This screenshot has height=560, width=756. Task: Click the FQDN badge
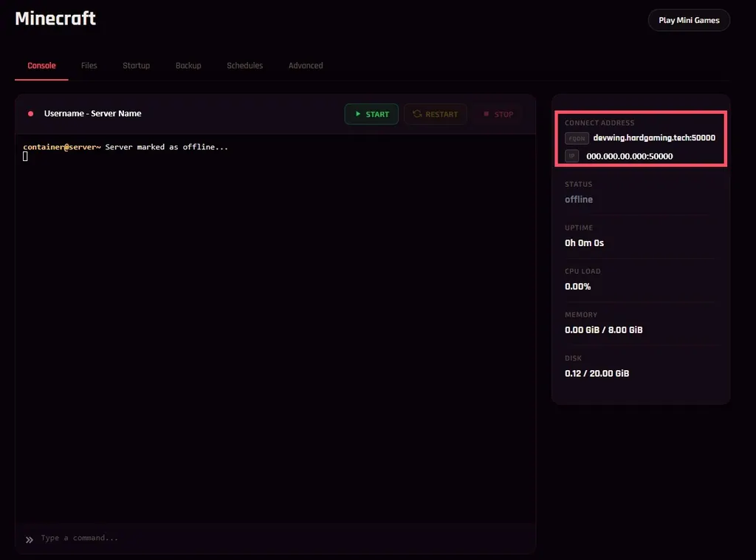tap(577, 138)
